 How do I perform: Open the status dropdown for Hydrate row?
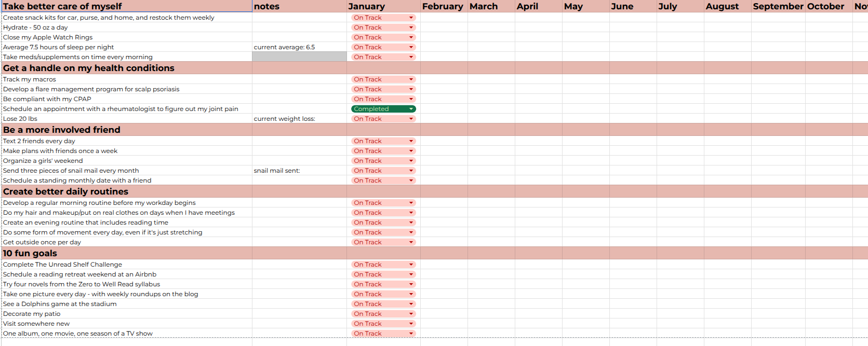pos(411,27)
